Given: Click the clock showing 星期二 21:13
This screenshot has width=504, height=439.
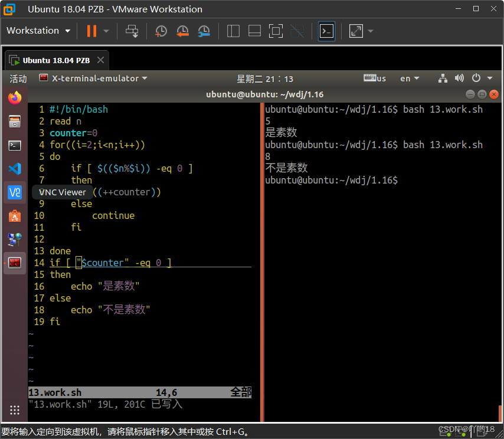Looking at the screenshot, I should [266, 78].
